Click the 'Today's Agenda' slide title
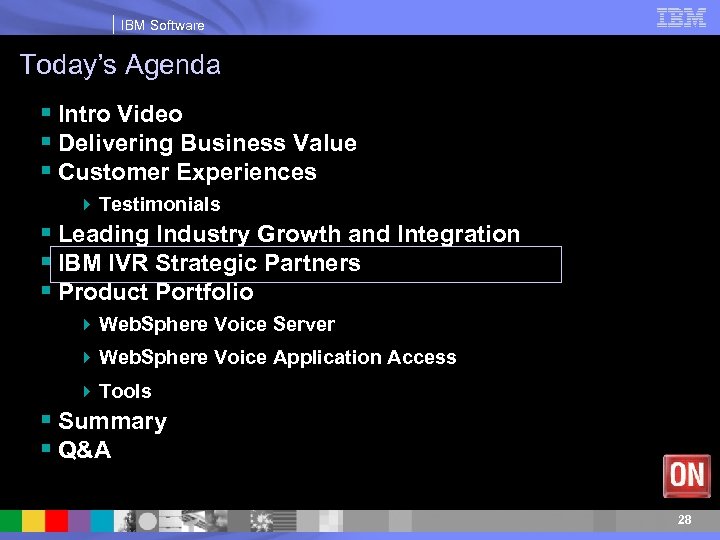 [120, 65]
